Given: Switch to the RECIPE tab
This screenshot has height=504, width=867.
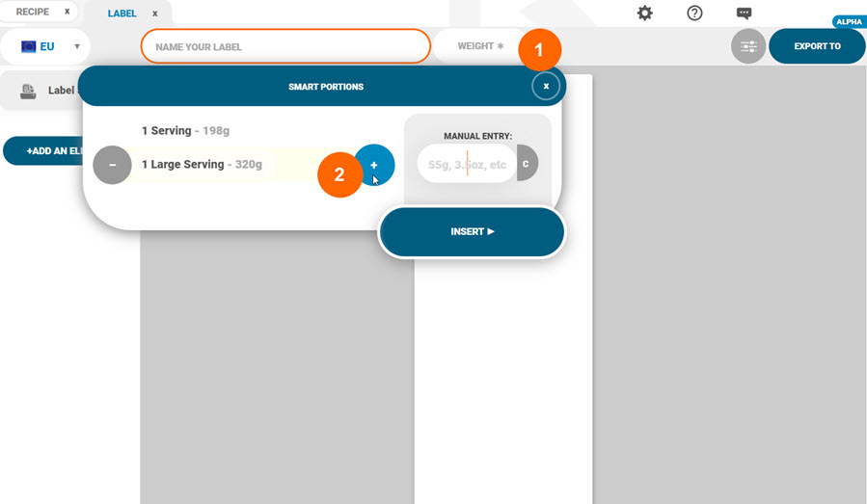Looking at the screenshot, I should [33, 12].
